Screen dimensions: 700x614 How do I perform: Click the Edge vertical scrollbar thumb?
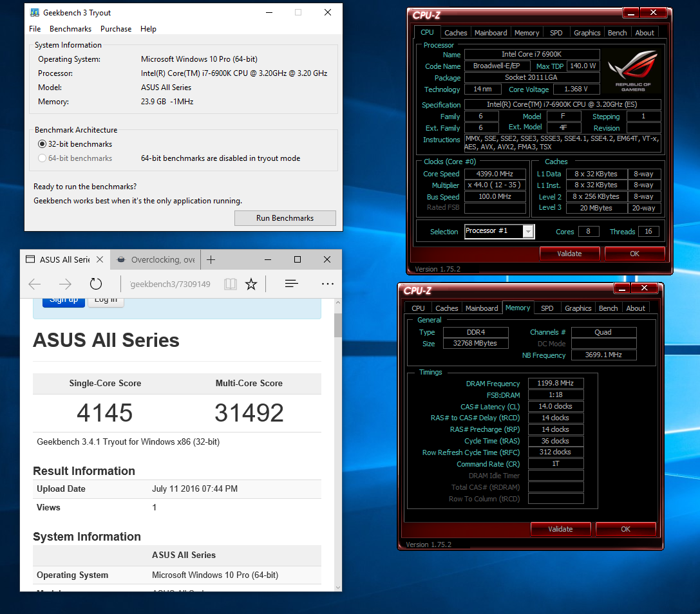(x=337, y=325)
